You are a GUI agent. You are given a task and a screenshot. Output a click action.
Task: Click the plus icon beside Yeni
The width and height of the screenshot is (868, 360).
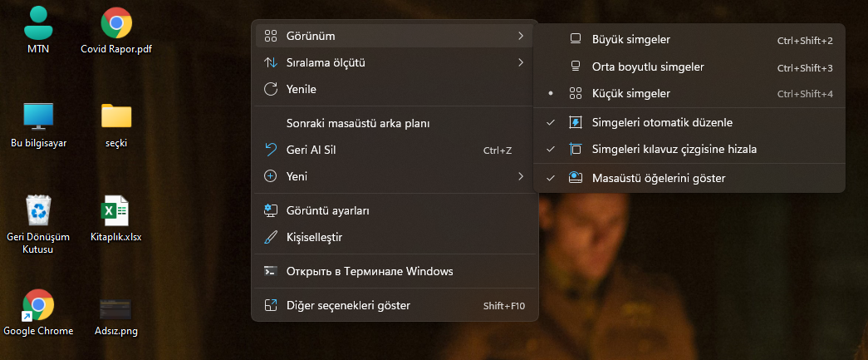pos(270,176)
